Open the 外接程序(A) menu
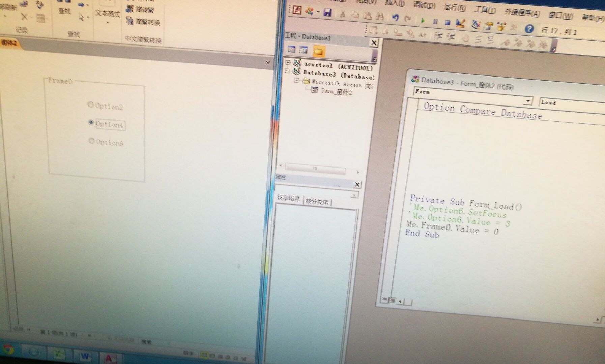Viewport: 605px width, 364px height. point(522,13)
